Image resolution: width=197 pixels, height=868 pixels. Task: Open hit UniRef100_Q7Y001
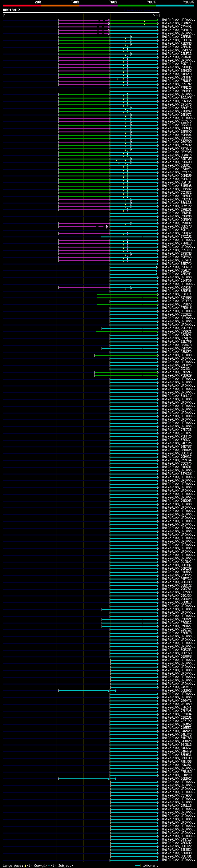coord(176,26)
